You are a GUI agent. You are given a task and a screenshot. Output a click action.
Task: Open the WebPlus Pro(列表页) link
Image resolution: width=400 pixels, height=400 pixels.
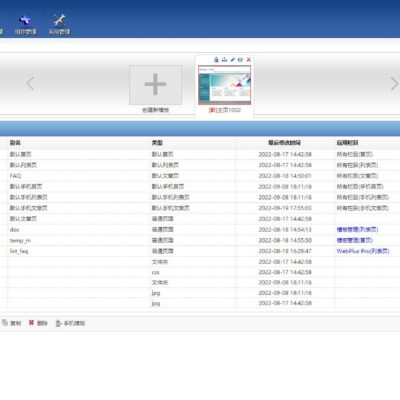point(363,251)
